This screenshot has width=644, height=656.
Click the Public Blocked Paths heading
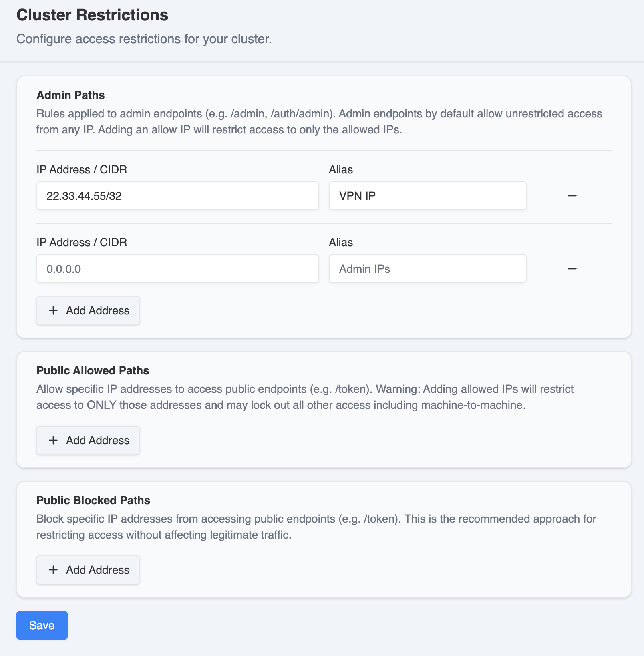click(93, 500)
